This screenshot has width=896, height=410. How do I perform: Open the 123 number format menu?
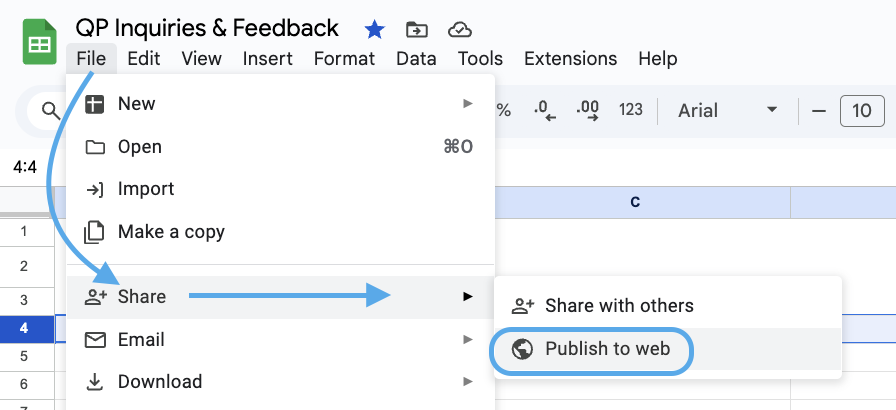pos(630,110)
